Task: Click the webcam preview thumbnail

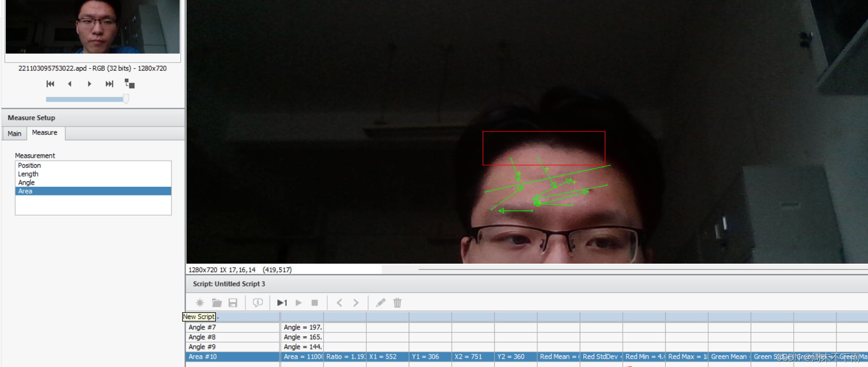Action: (93, 26)
